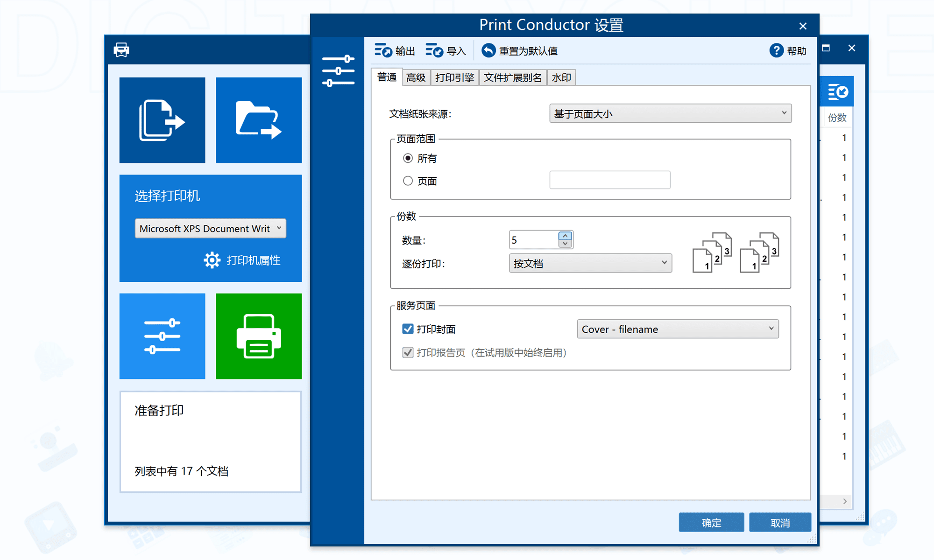Start printing with green printer tile
This screenshot has height=560, width=934.
(259, 336)
